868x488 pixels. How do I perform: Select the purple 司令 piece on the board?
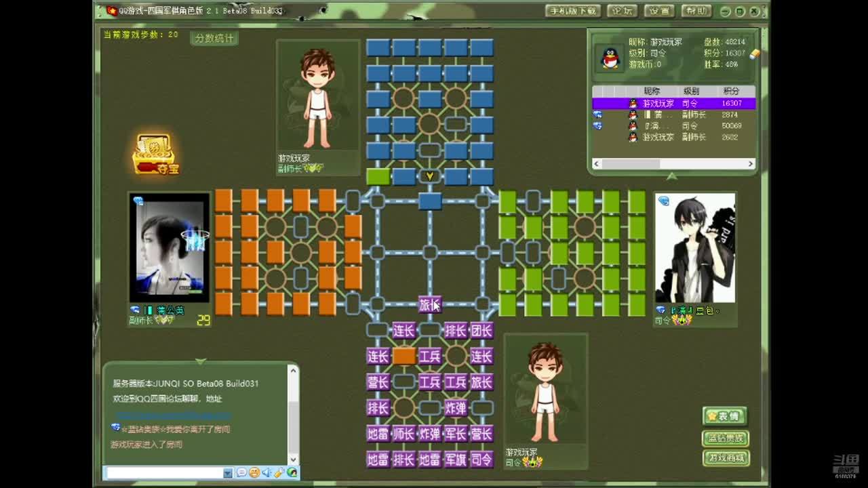481,460
